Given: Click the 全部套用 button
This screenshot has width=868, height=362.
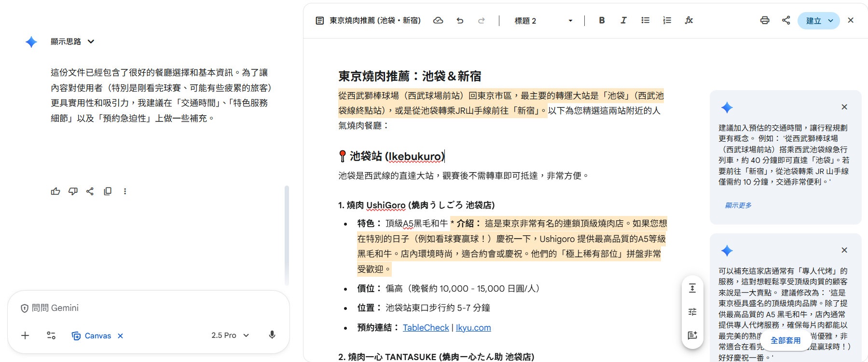Looking at the screenshot, I should 785,340.
